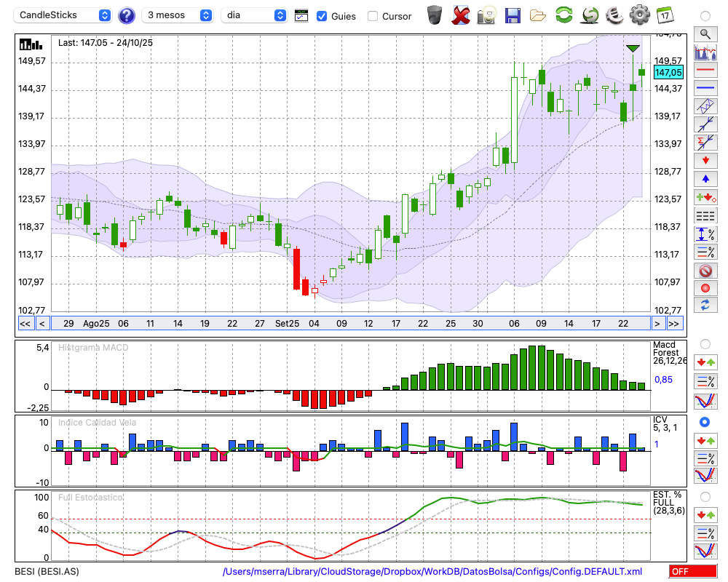The width and height of the screenshot is (728, 582).
Task: Open the '3 mesos' time range dropdown
Action: [x=178, y=15]
